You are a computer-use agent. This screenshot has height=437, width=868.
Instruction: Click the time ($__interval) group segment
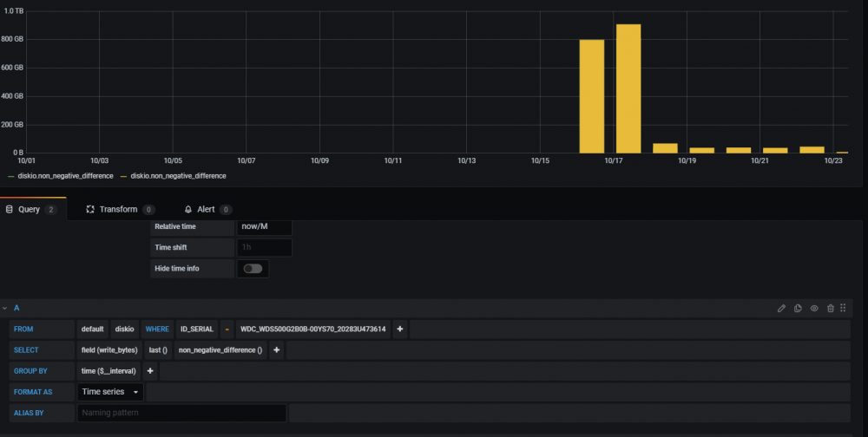(x=108, y=371)
